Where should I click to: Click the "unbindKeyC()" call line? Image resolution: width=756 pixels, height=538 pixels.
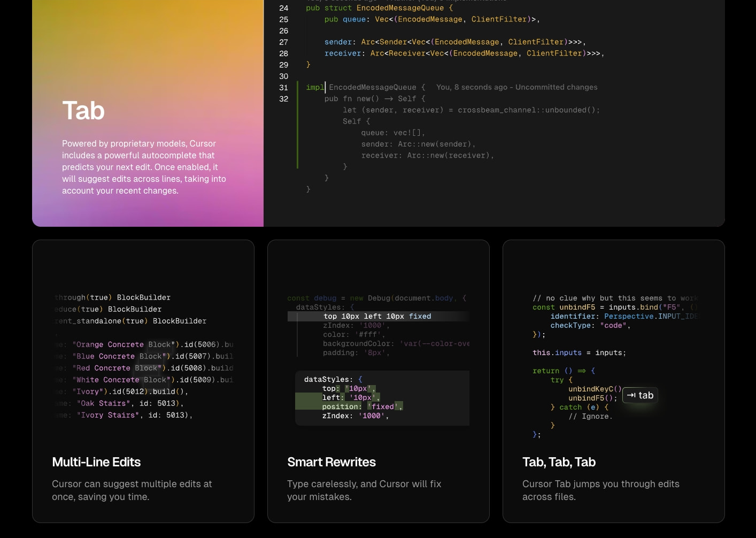click(595, 389)
